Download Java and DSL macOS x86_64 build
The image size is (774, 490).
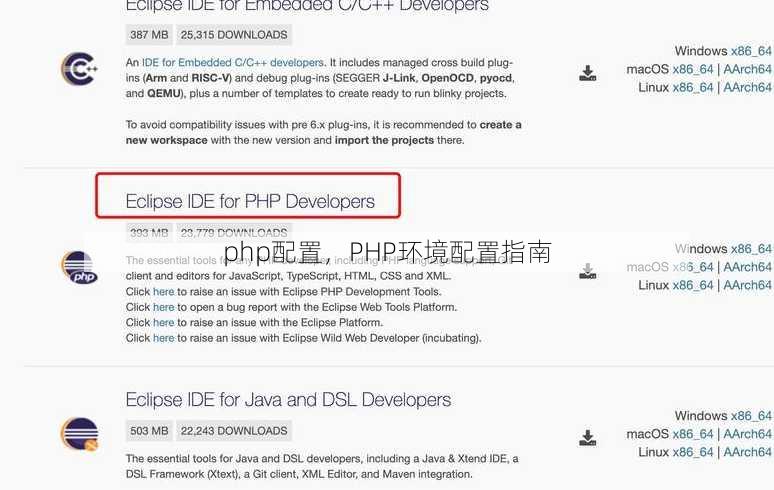(x=693, y=435)
